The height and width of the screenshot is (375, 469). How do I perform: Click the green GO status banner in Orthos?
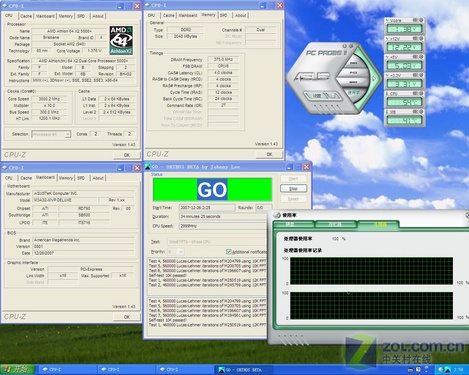(x=212, y=189)
